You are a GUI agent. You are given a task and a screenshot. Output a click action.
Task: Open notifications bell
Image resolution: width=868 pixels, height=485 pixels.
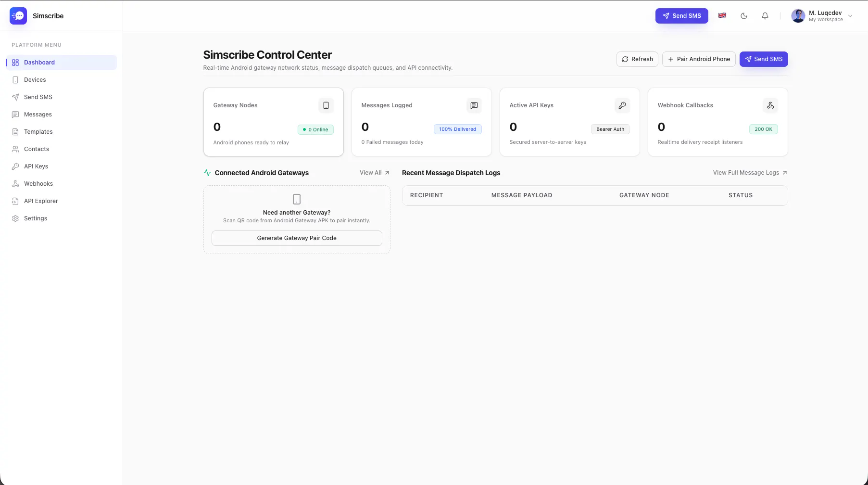(x=765, y=16)
